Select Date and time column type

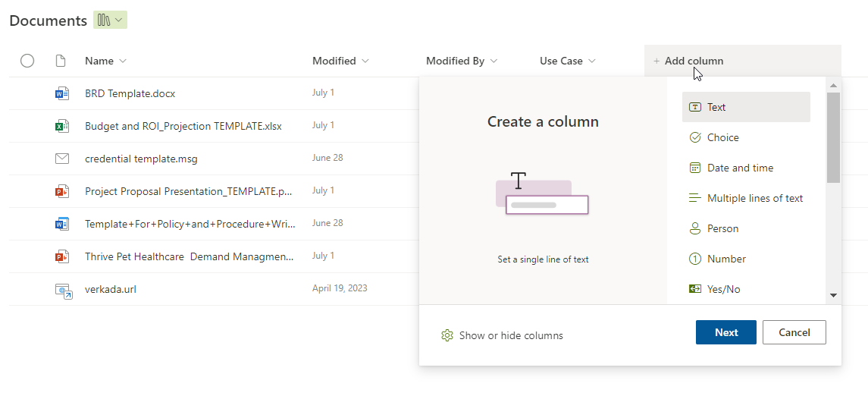740,168
